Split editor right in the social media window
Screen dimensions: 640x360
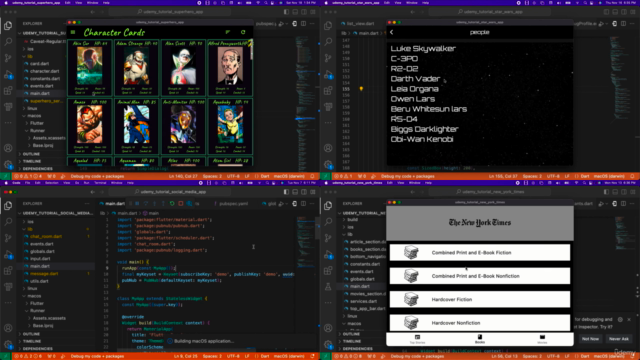pyautogui.click(x=303, y=203)
